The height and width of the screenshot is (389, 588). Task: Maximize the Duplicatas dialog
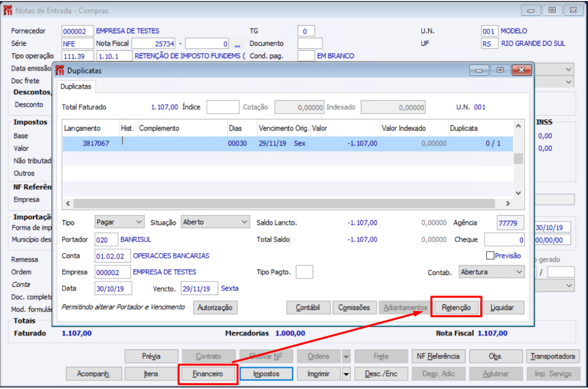click(x=500, y=70)
